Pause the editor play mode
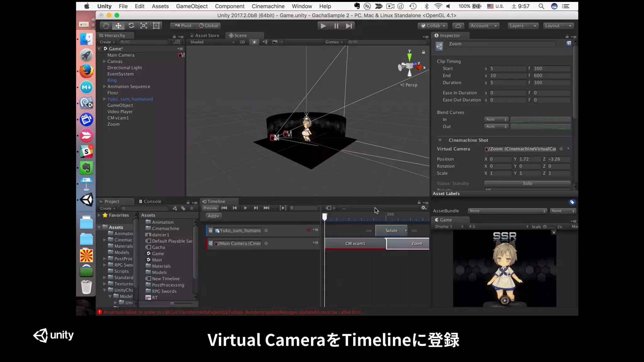The image size is (644, 362). pyautogui.click(x=336, y=26)
